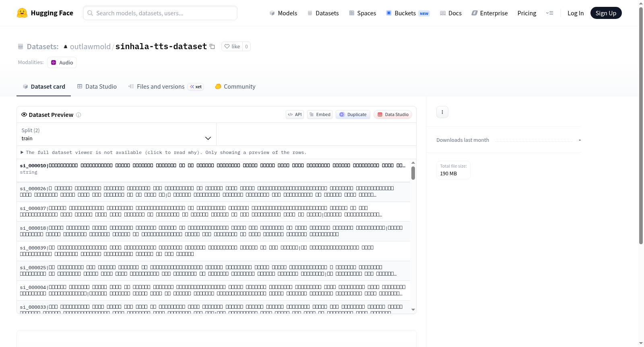Open the Pricing page
Image resolution: width=644 pixels, height=347 pixels.
pos(527,13)
